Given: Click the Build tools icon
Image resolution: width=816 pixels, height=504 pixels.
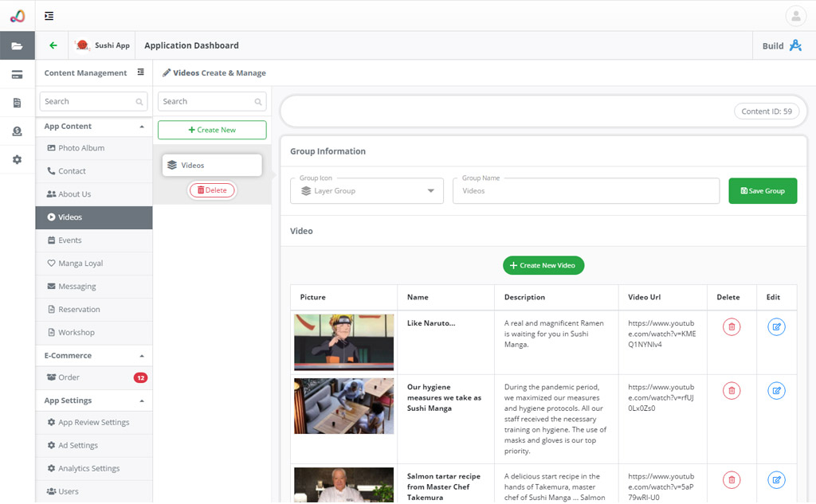Looking at the screenshot, I should 795,45.
